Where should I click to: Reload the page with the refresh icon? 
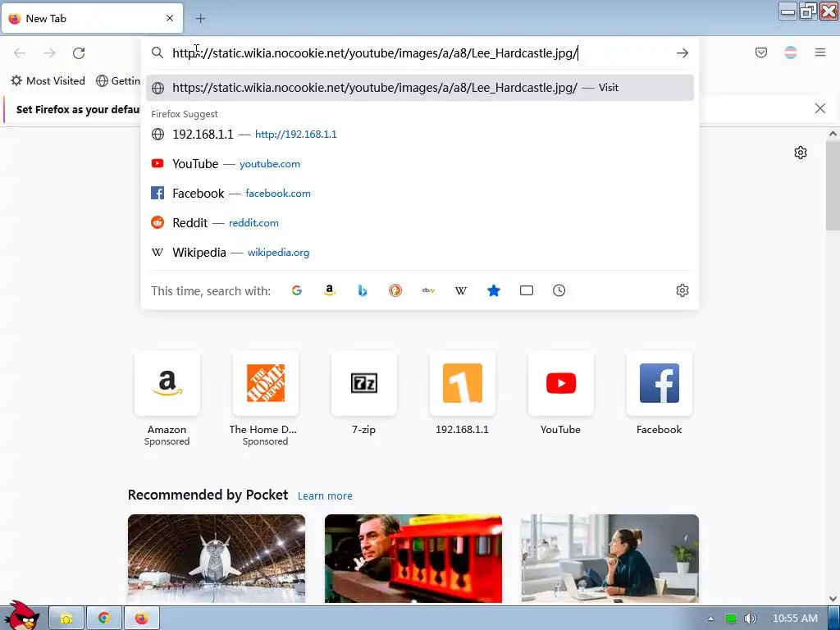79,53
